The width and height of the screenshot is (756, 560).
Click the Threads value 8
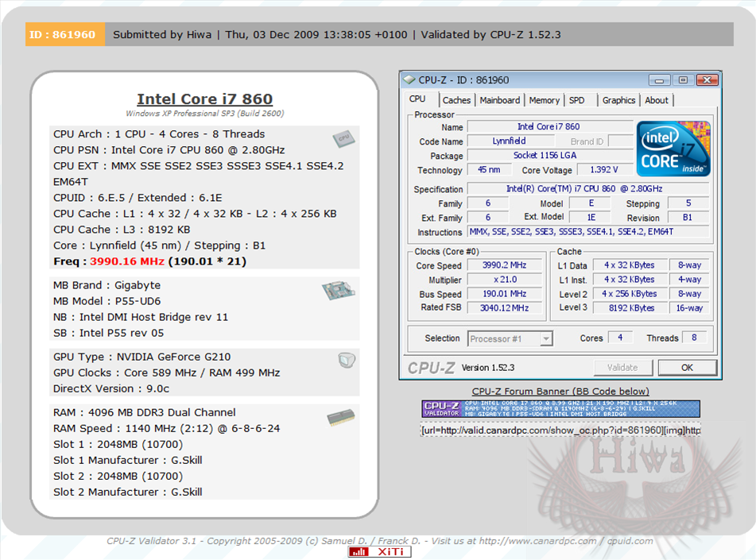(694, 338)
